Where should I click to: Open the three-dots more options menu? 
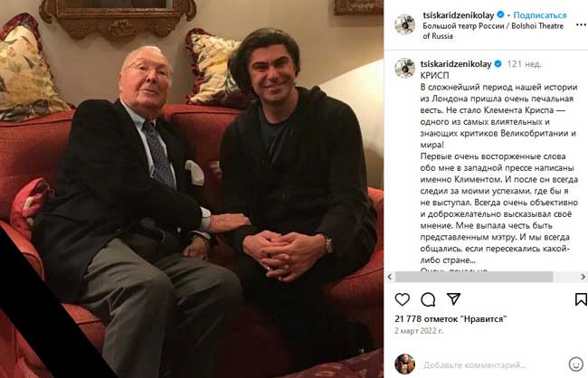581,24
